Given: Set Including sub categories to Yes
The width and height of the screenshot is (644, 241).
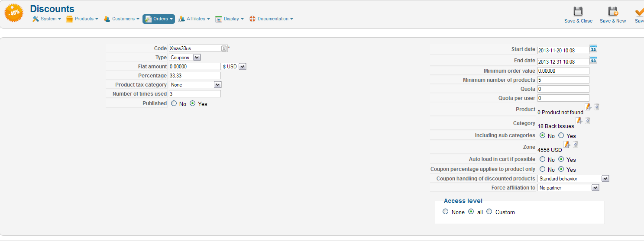Looking at the screenshot, I should click(x=561, y=135).
